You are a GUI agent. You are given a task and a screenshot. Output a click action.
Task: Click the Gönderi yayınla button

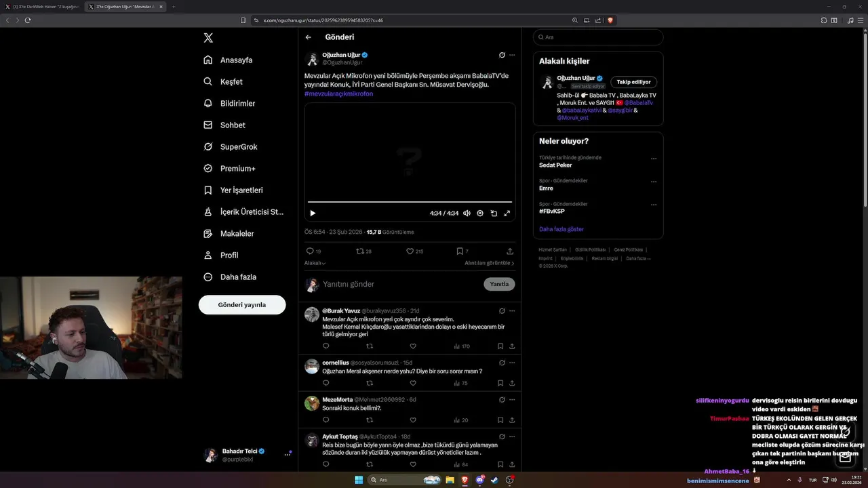pos(242,305)
